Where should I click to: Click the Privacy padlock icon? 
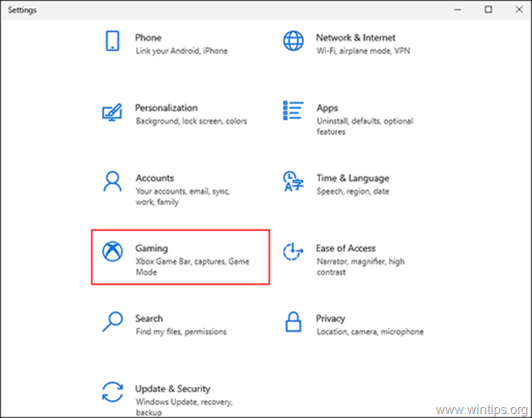(293, 322)
